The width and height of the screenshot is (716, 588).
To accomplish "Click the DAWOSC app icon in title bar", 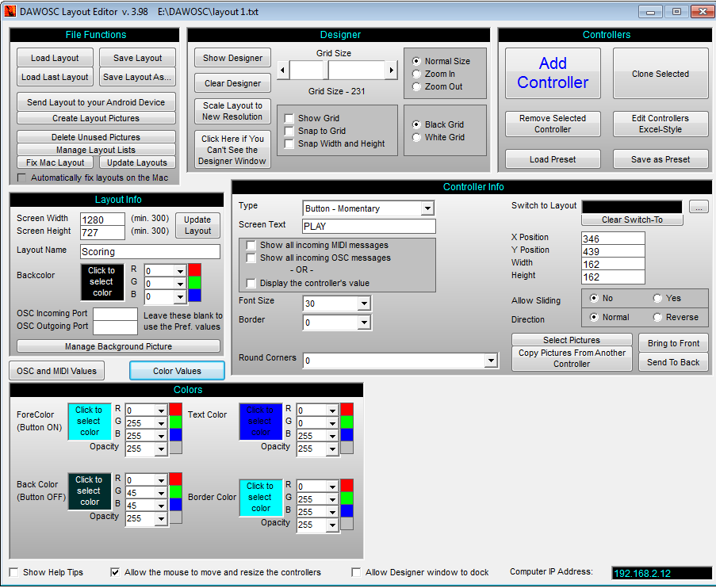I will pos(10,12).
